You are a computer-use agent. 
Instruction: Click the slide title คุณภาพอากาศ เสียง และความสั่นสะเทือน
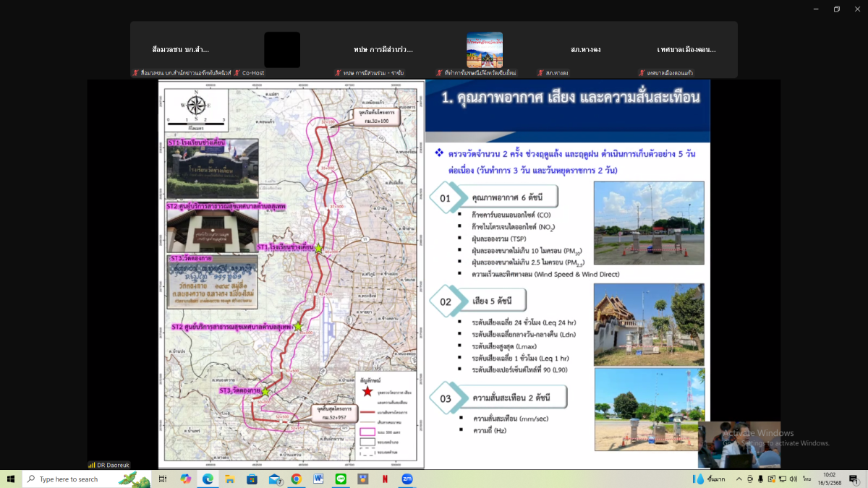coord(570,98)
